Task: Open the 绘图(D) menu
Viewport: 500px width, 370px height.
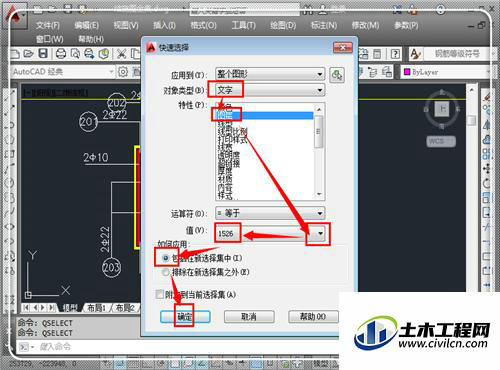Action: (x=283, y=25)
